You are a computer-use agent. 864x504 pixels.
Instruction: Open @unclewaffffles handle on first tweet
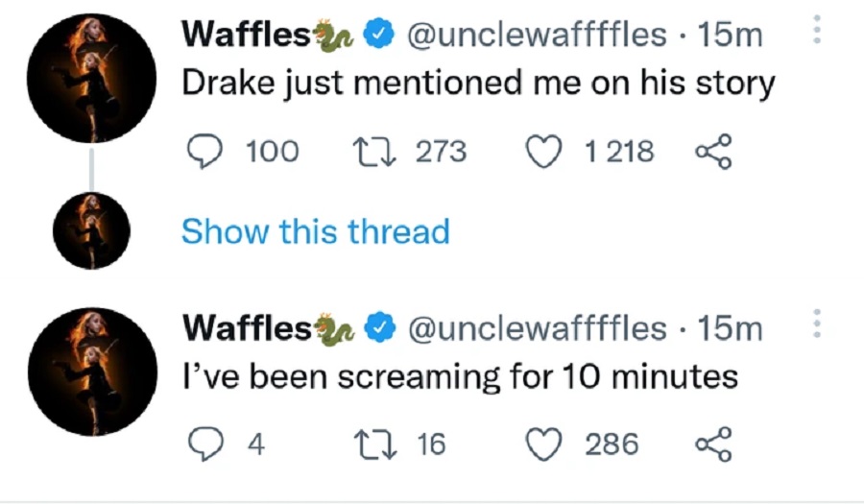click(537, 35)
